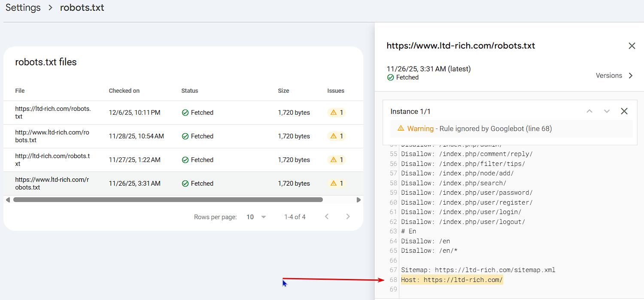Click highlighted Host line 68 in file

coord(451,280)
